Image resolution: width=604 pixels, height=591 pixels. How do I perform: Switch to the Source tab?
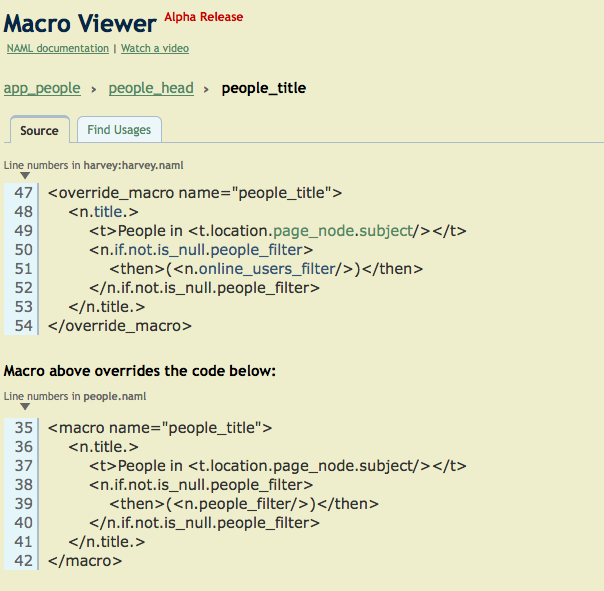(x=39, y=130)
